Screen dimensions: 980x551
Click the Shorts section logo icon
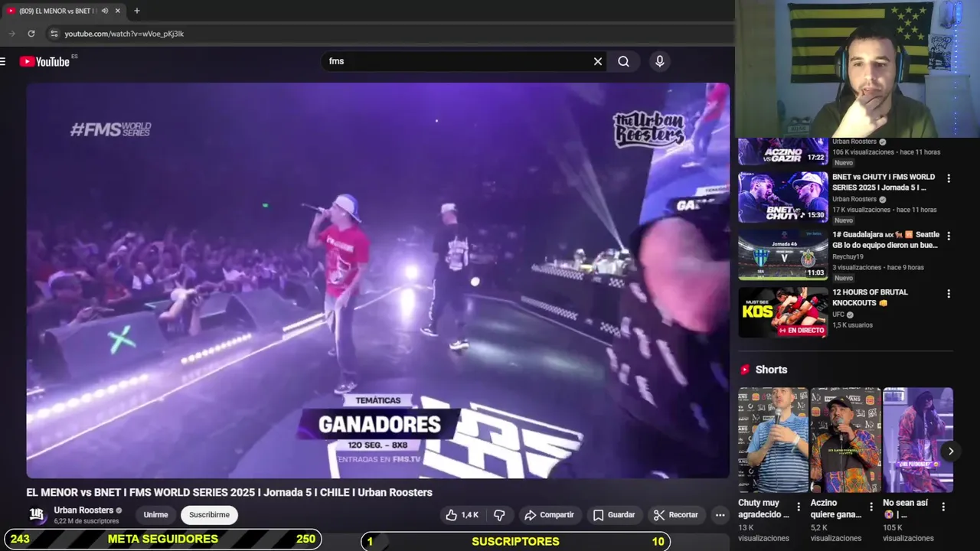(x=745, y=370)
